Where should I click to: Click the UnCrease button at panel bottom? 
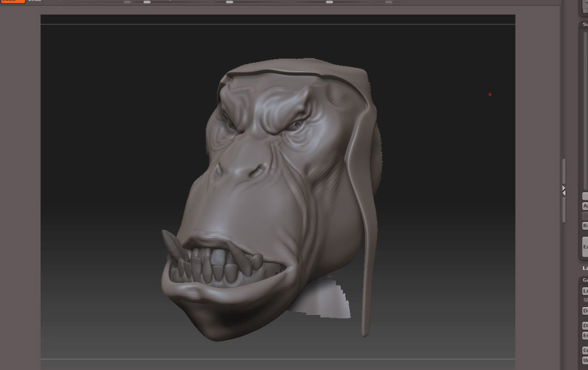[585, 360]
